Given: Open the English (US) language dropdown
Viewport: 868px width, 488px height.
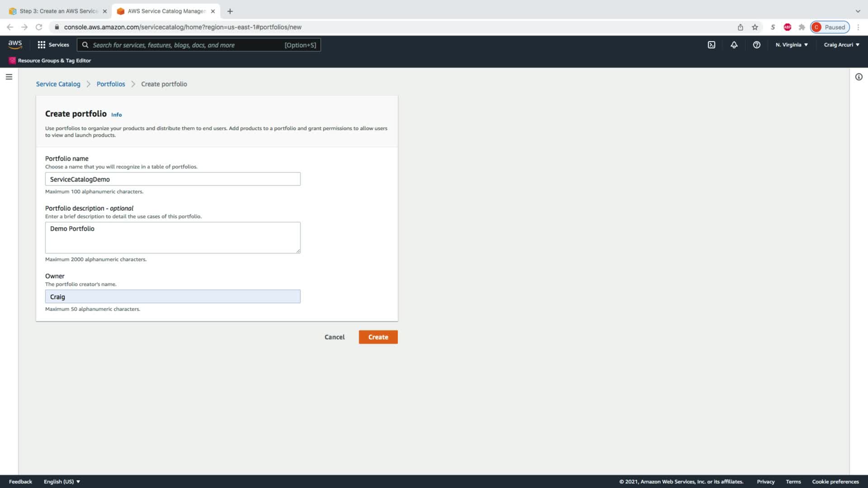Looking at the screenshot, I should pos(61,482).
